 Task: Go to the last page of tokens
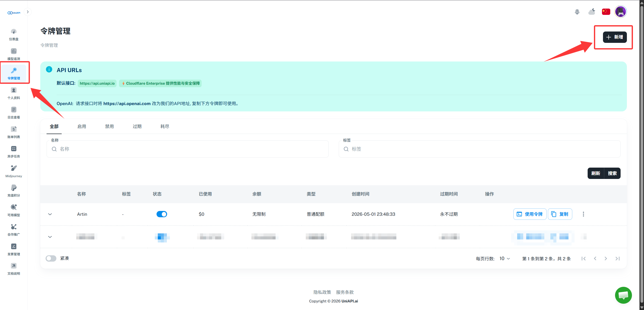coord(617,259)
